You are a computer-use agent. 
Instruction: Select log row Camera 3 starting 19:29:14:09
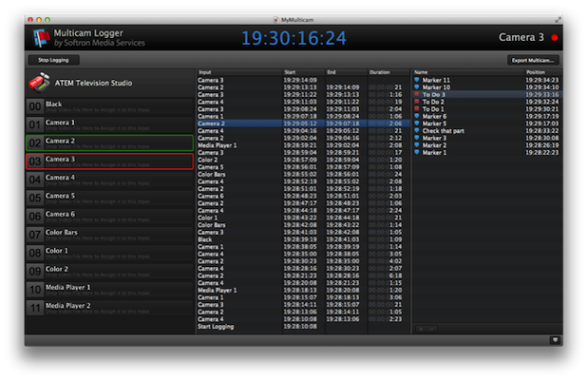(303, 80)
